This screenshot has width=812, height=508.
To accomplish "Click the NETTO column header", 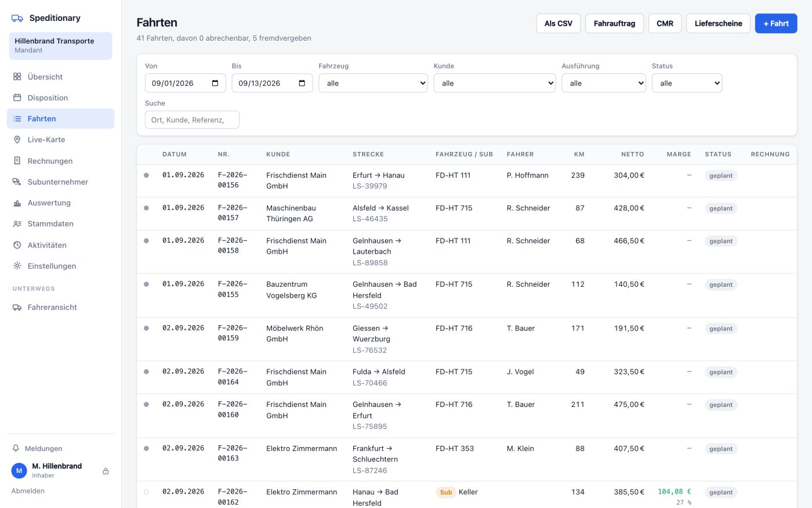I will pos(632,154).
